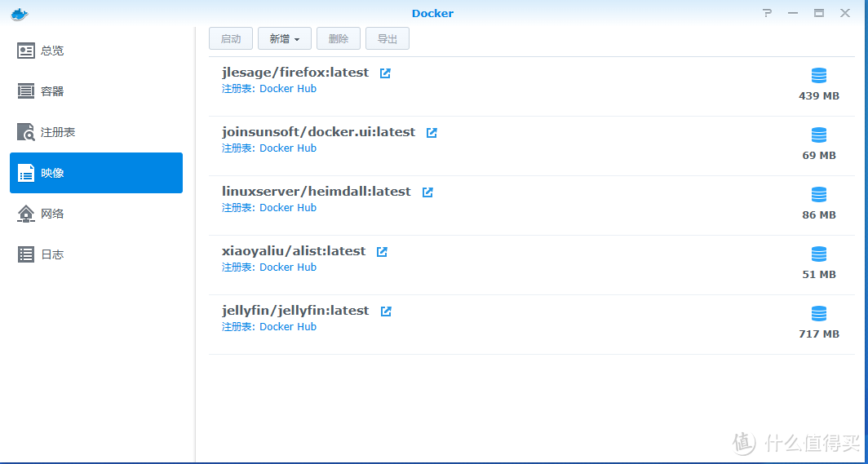Select the linuxserver/heimdall:latest image row
Screen dimensions: 868x464
click(531, 205)
